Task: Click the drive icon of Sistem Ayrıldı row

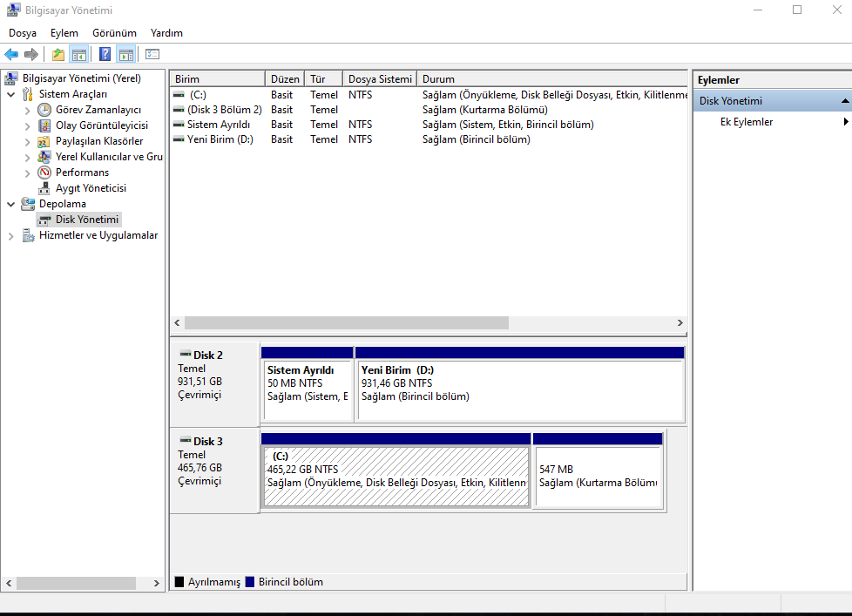Action: [179, 125]
